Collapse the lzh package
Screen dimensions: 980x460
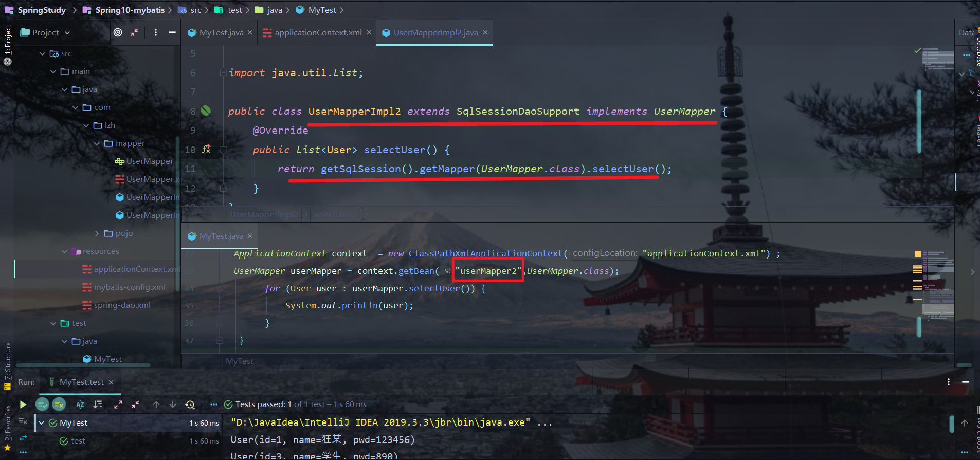86,125
